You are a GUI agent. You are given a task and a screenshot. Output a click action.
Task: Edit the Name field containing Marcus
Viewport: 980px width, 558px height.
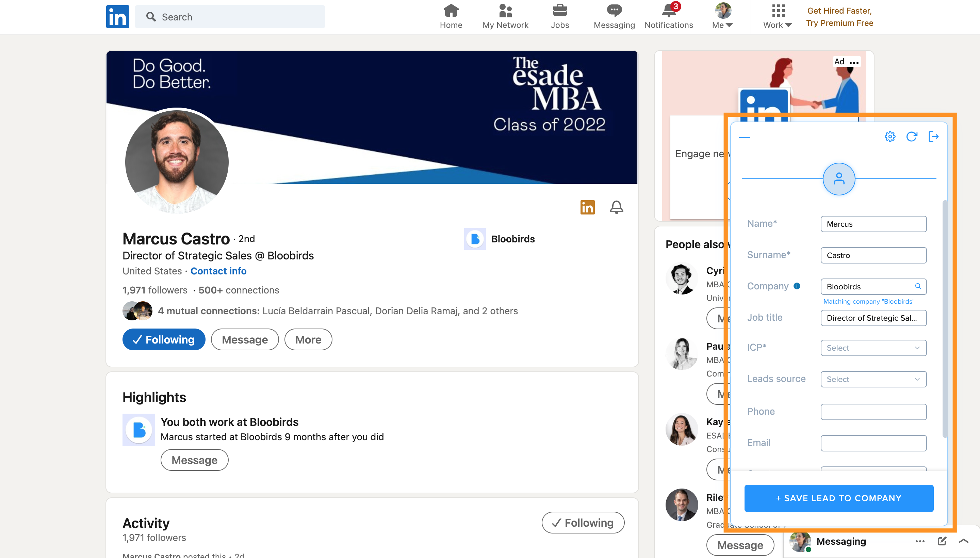point(873,224)
